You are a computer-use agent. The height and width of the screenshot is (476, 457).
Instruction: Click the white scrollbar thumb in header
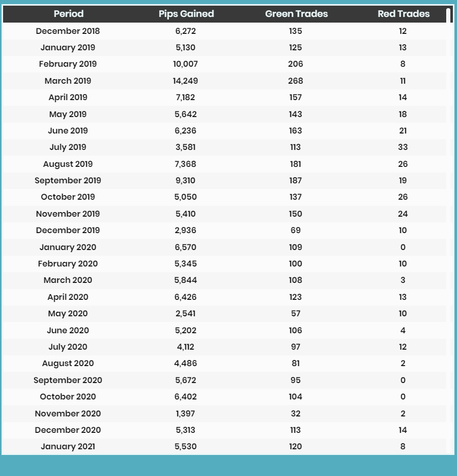click(x=448, y=15)
